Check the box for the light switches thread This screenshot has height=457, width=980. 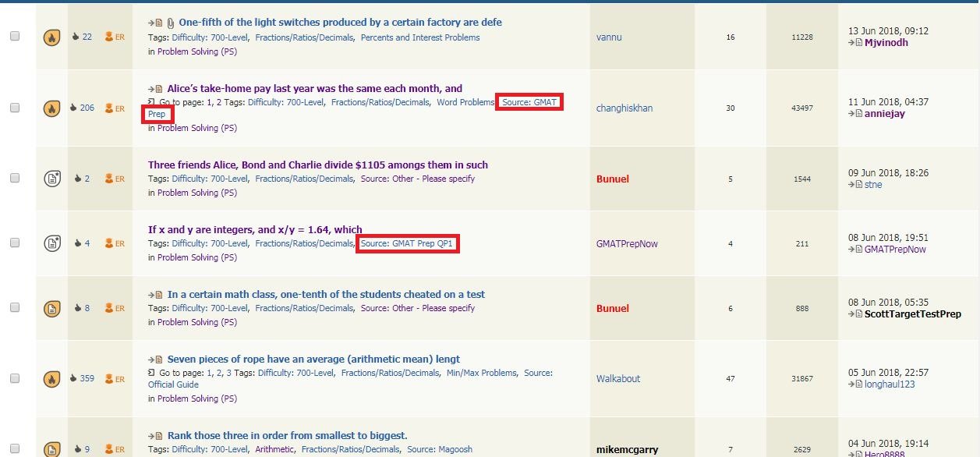[x=15, y=37]
